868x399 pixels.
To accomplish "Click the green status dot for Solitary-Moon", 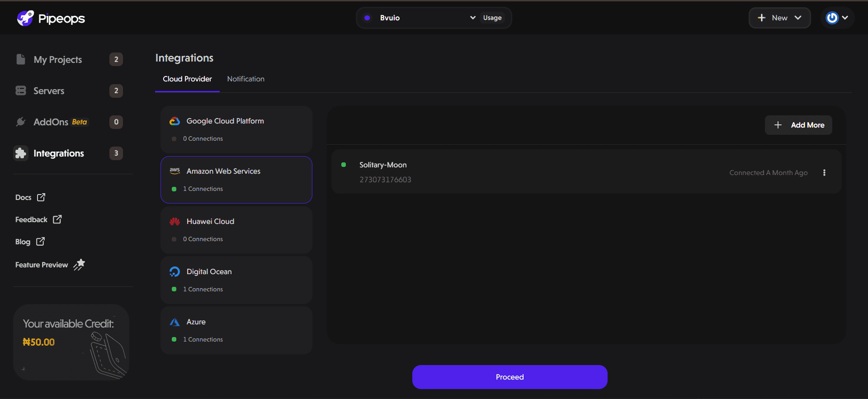I will point(344,165).
